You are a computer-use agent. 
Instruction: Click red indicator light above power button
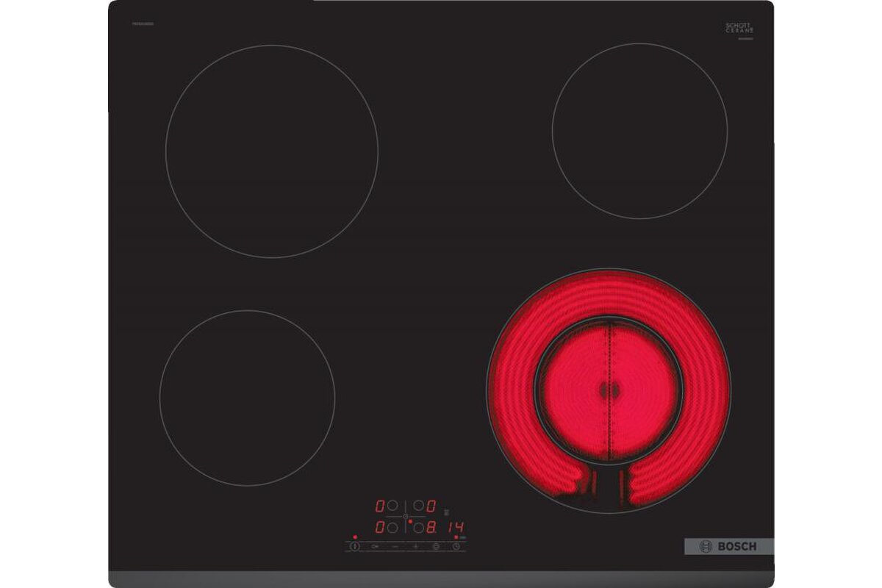pyautogui.click(x=355, y=537)
